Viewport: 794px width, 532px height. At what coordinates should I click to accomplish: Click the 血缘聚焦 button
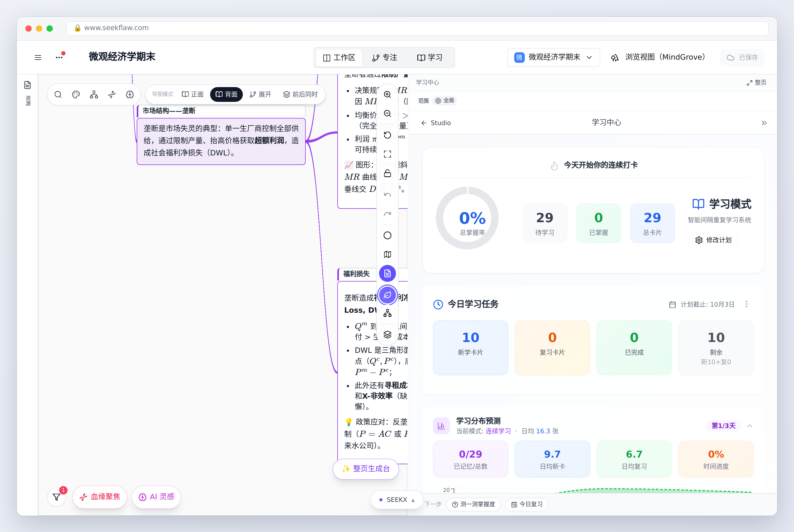100,497
